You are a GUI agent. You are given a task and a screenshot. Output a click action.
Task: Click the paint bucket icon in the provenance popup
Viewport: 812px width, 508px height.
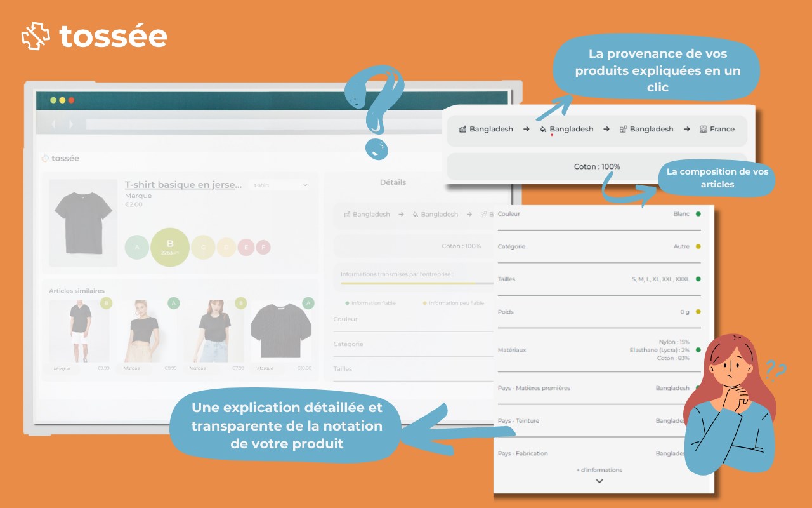point(543,129)
